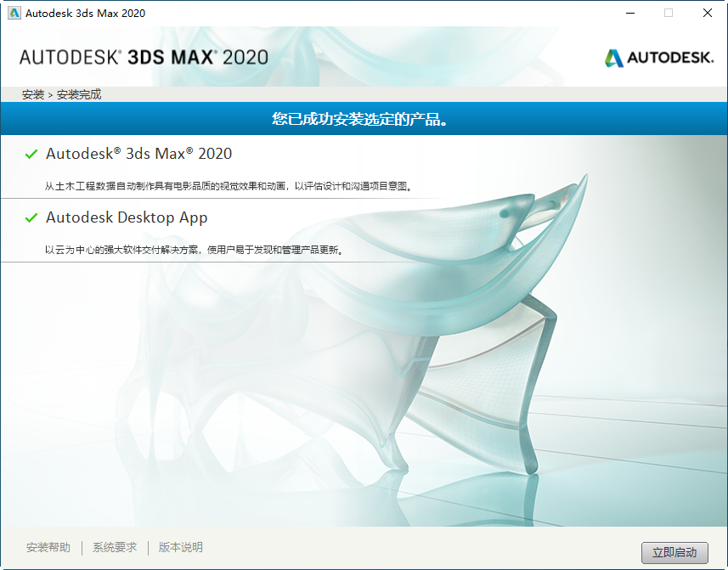The image size is (728, 570).
Task: Click the description starting 从土木工程数据
Action: (x=229, y=186)
